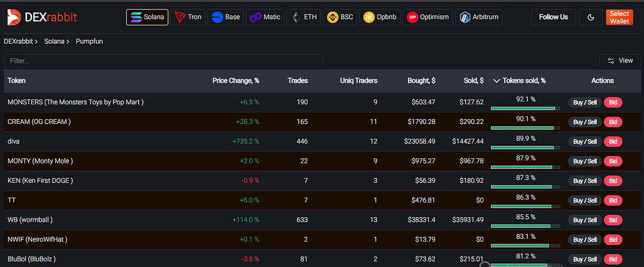Click Bid for NWIF token
Image resolution: width=644 pixels, height=267 pixels.
tap(613, 240)
